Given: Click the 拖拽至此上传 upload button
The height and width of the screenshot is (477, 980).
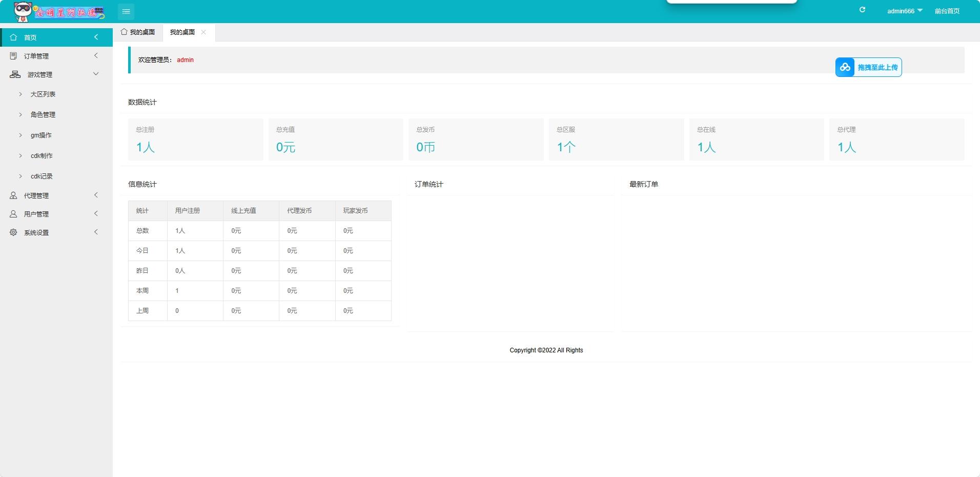Looking at the screenshot, I should 877,67.
